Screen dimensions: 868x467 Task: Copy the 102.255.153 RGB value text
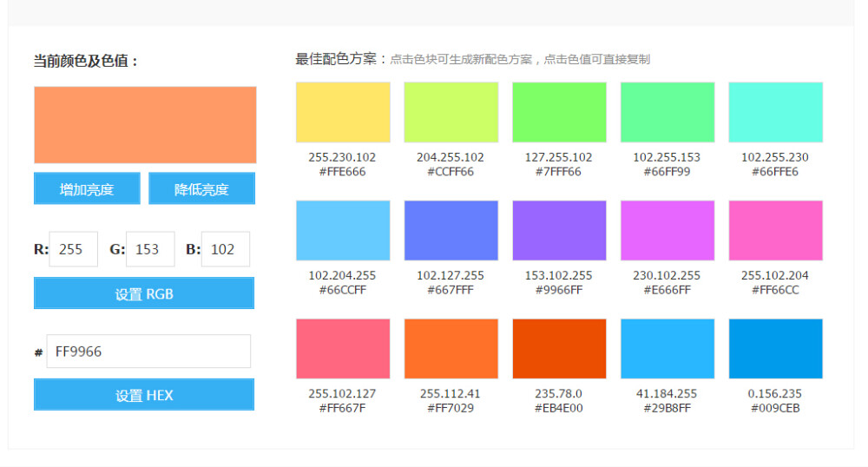(x=667, y=157)
